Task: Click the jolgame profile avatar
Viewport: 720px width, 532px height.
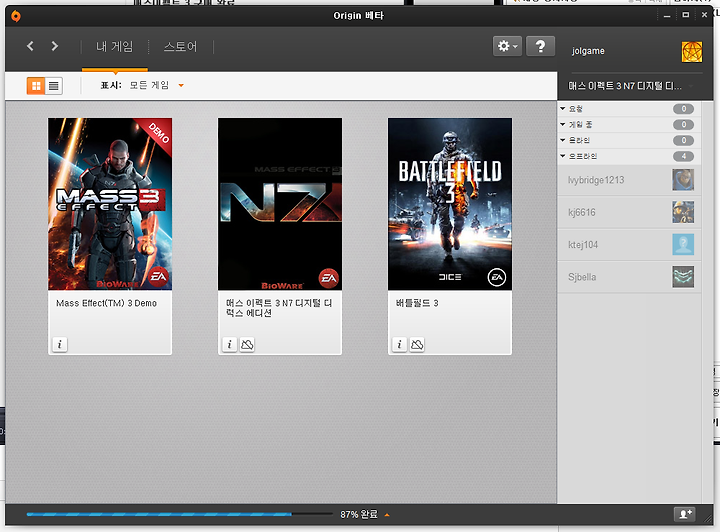Action: (x=692, y=51)
